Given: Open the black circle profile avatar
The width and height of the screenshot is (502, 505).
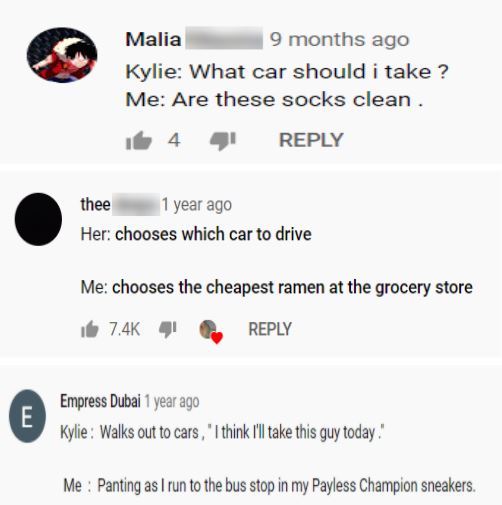Looking at the screenshot, I should pos(38,219).
